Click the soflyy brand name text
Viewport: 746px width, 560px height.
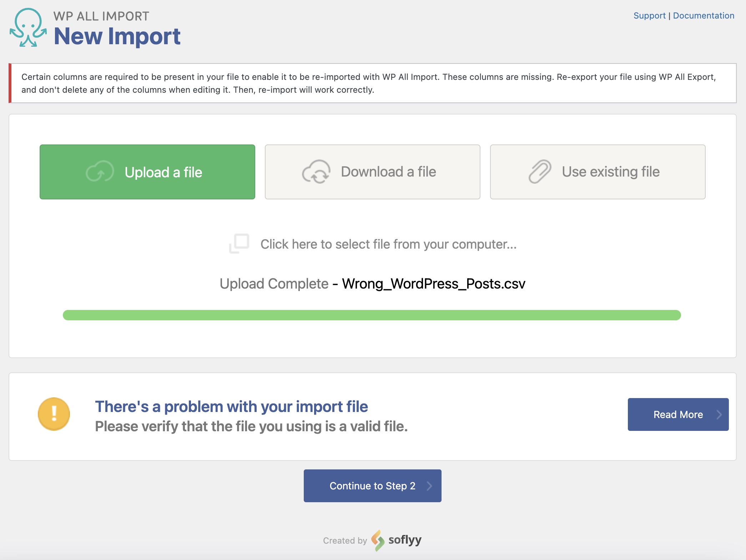pos(405,540)
